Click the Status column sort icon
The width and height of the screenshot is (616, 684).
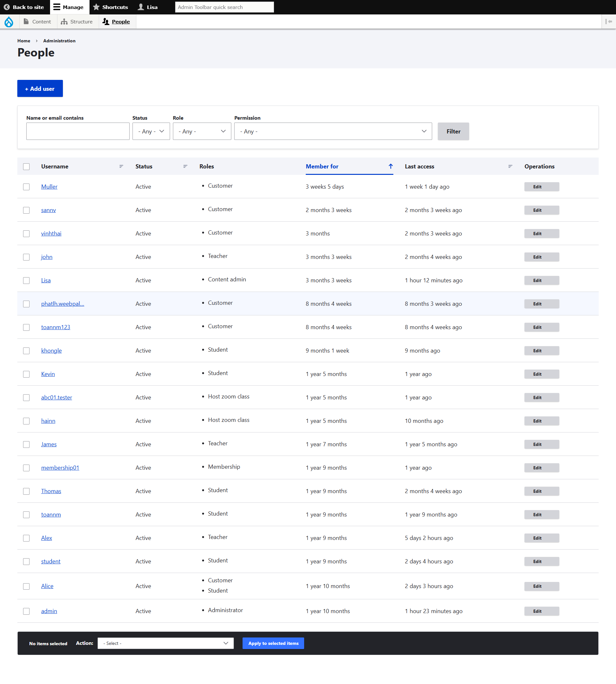[185, 166]
